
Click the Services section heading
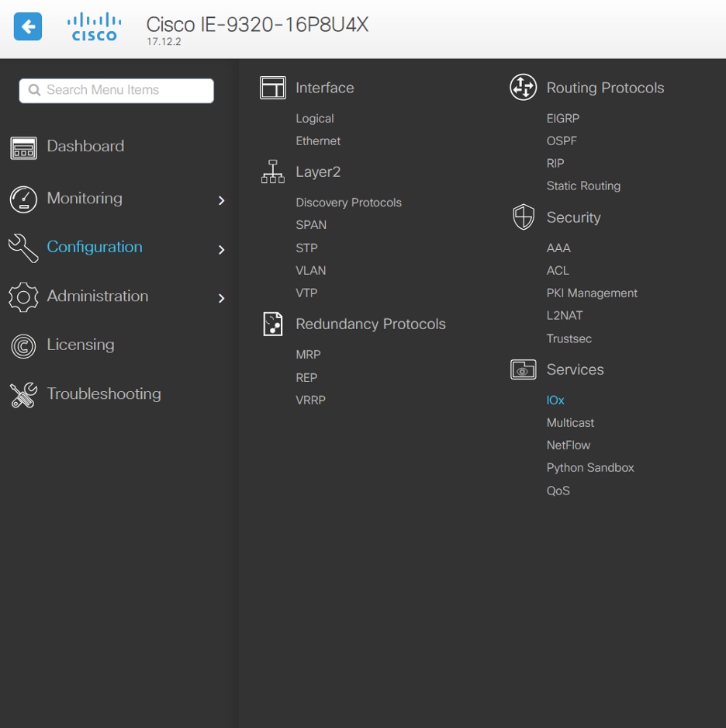[576, 369]
